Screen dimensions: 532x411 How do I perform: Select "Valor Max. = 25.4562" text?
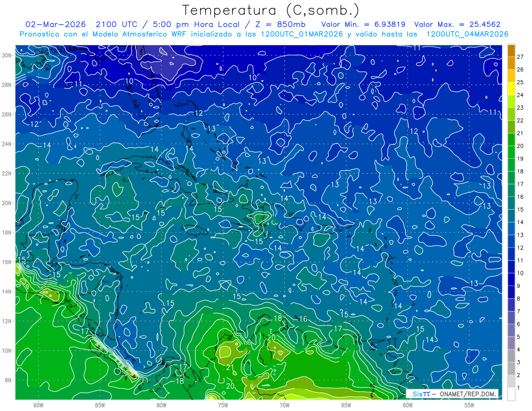pos(457,24)
